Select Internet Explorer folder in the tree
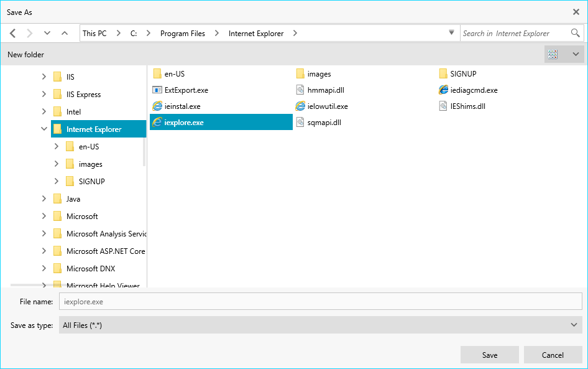The width and height of the screenshot is (588, 369). tap(98, 129)
